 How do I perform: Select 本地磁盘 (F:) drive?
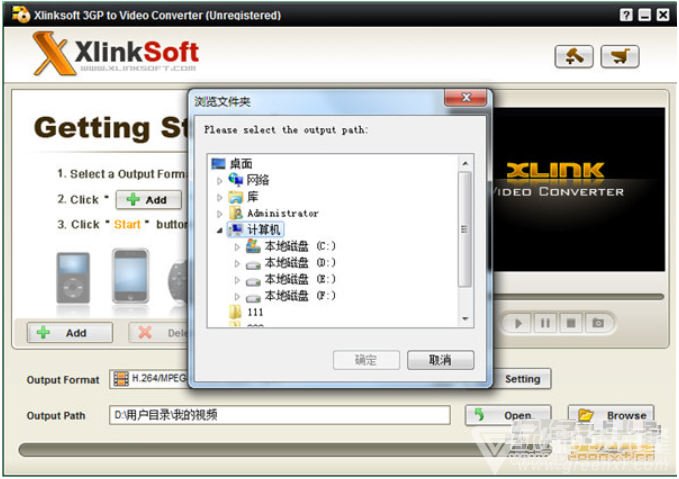tap(291, 296)
